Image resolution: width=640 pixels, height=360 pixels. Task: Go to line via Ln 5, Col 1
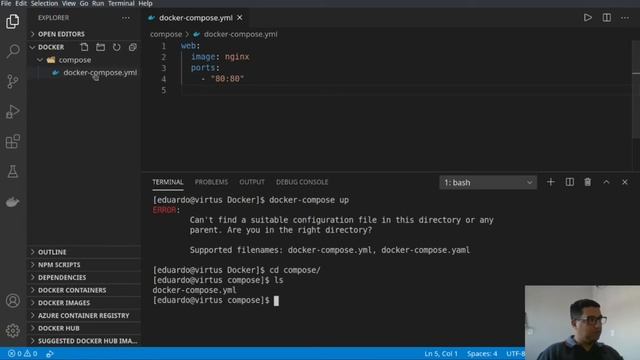tap(441, 353)
